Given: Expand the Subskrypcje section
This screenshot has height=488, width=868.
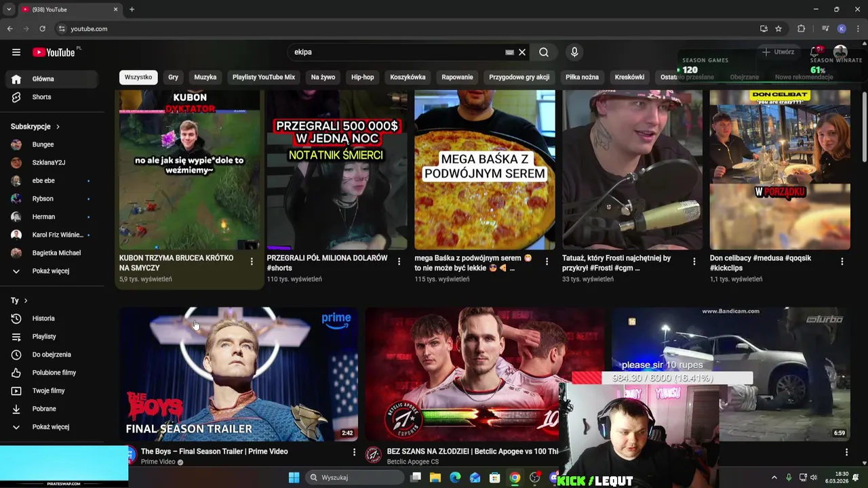Looking at the screenshot, I should (35, 127).
